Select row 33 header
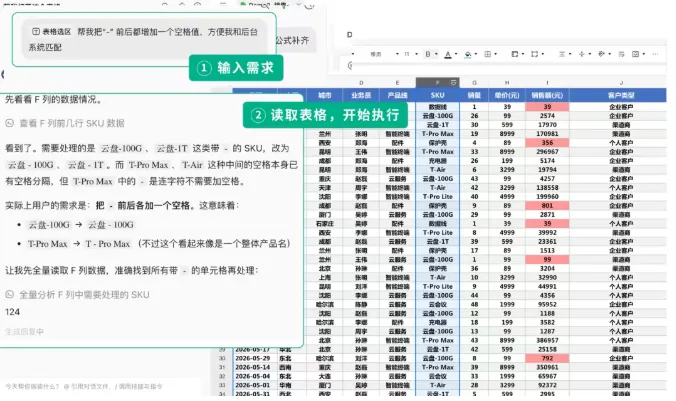 click(222, 385)
